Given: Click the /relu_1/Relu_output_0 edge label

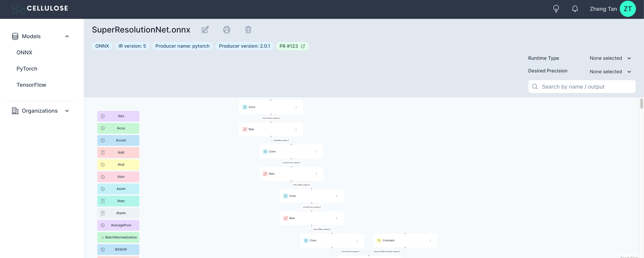Looking at the screenshot, I should [301, 185].
